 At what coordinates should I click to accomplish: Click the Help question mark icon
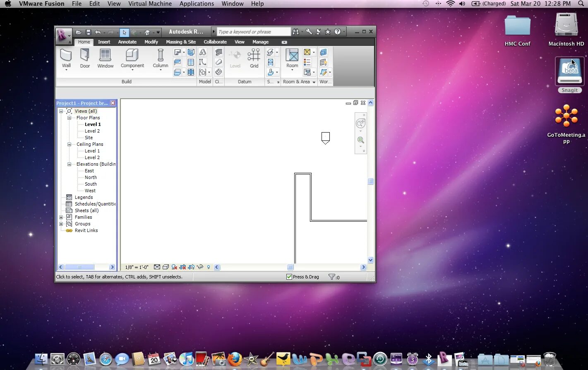tap(338, 31)
